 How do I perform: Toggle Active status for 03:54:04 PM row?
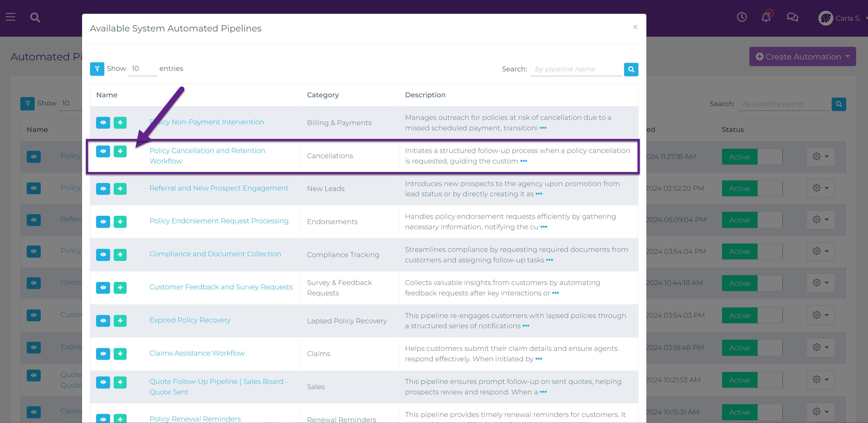pyautogui.click(x=752, y=252)
